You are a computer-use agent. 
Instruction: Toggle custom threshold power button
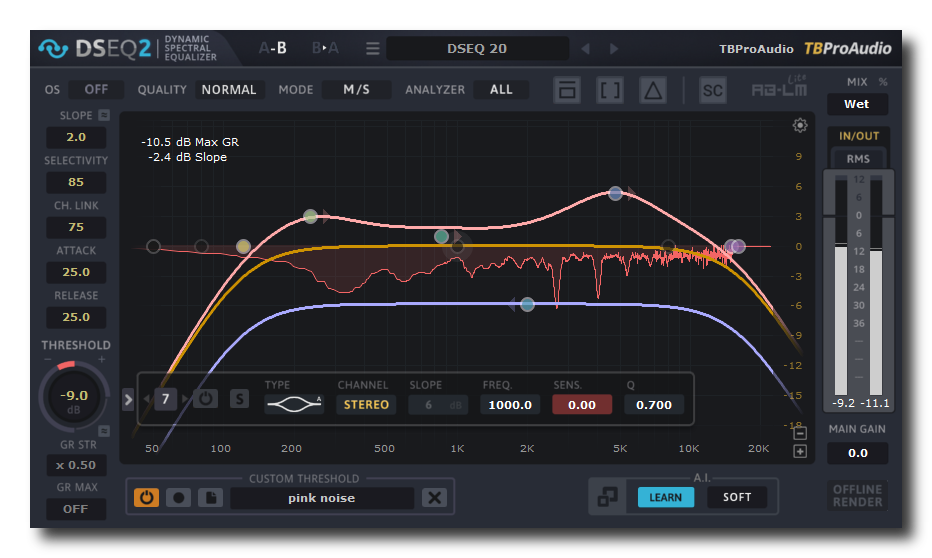click(x=146, y=497)
